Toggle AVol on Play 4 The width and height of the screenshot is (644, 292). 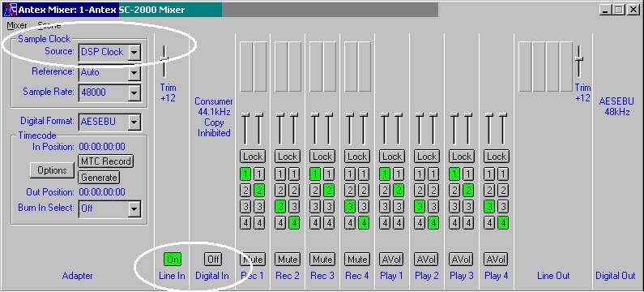click(x=496, y=259)
